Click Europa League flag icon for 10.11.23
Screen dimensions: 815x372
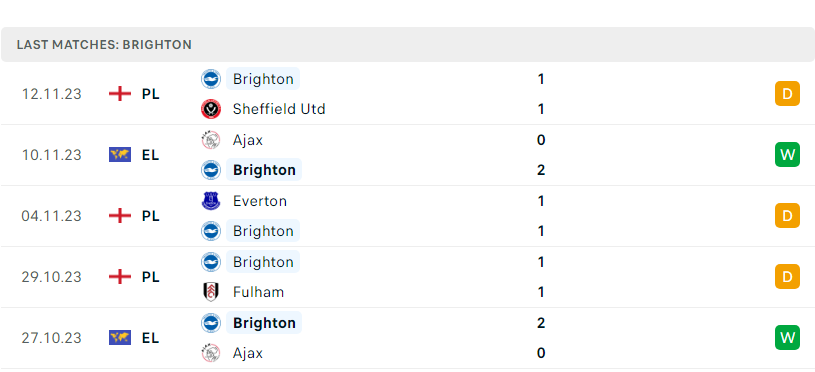pos(120,155)
